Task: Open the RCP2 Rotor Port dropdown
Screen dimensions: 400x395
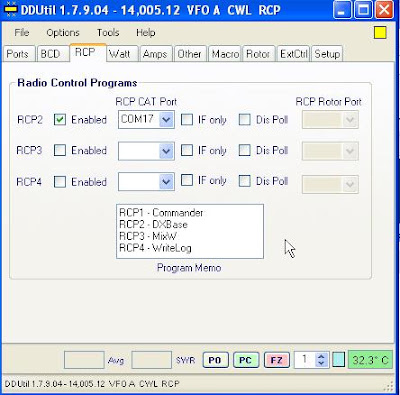Action: pyautogui.click(x=350, y=120)
